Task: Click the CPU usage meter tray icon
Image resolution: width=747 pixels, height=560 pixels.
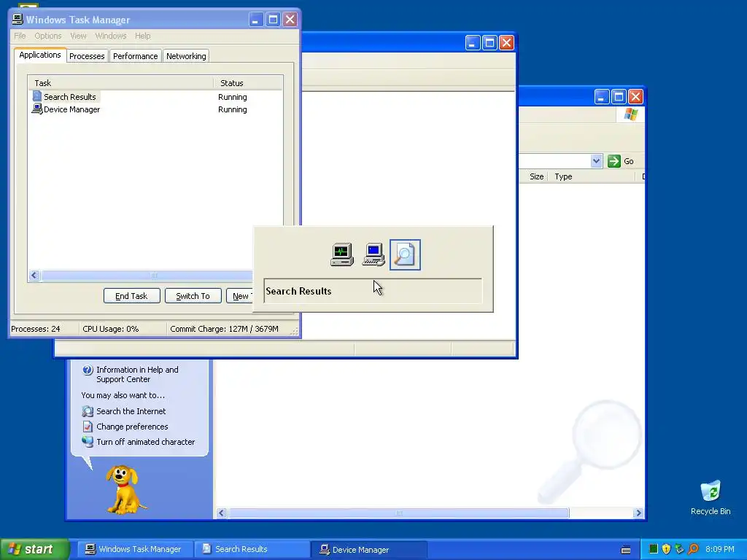Action: pyautogui.click(x=653, y=549)
